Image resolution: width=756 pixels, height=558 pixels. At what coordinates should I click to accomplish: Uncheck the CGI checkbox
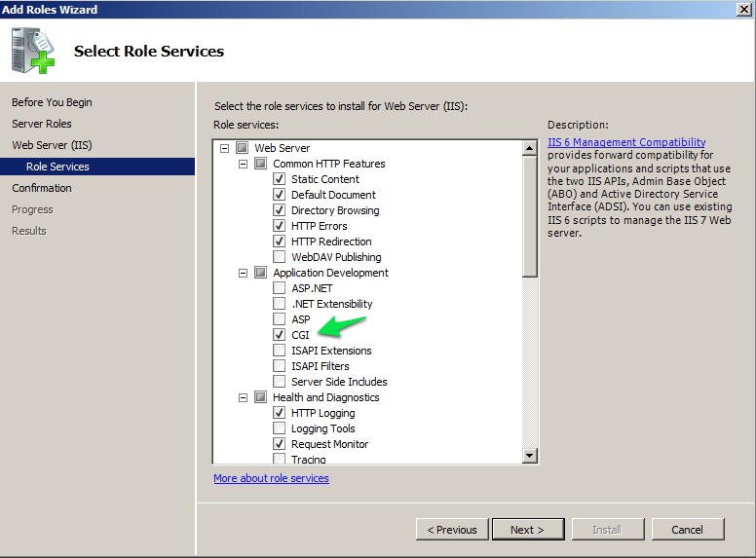(280, 334)
